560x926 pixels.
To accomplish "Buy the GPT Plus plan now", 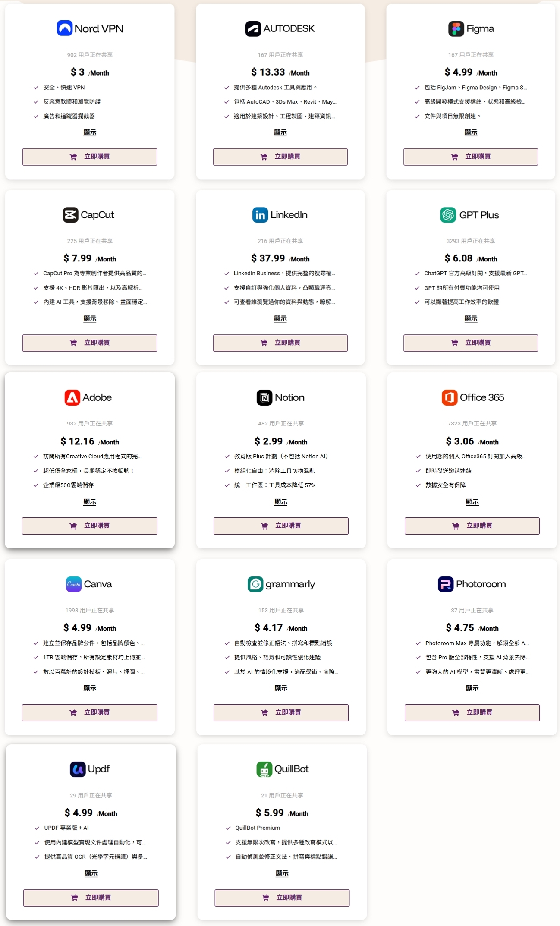I will point(471,343).
